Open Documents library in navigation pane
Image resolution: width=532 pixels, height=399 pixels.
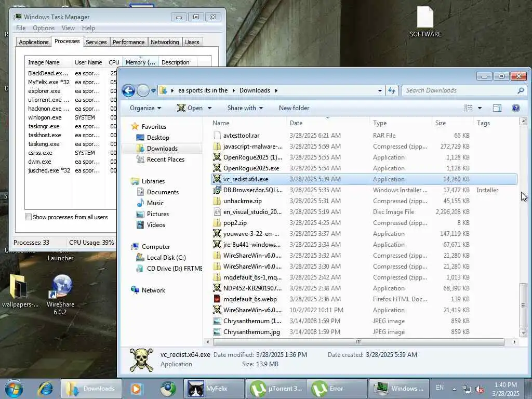(163, 192)
